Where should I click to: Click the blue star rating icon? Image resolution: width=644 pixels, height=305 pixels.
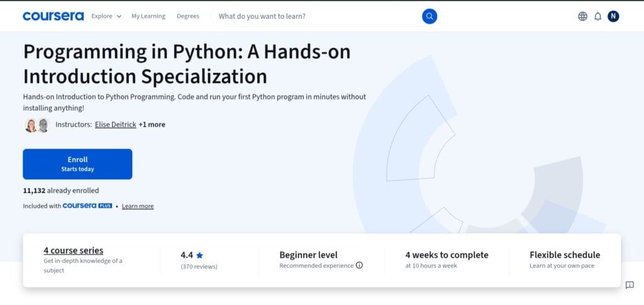(199, 255)
